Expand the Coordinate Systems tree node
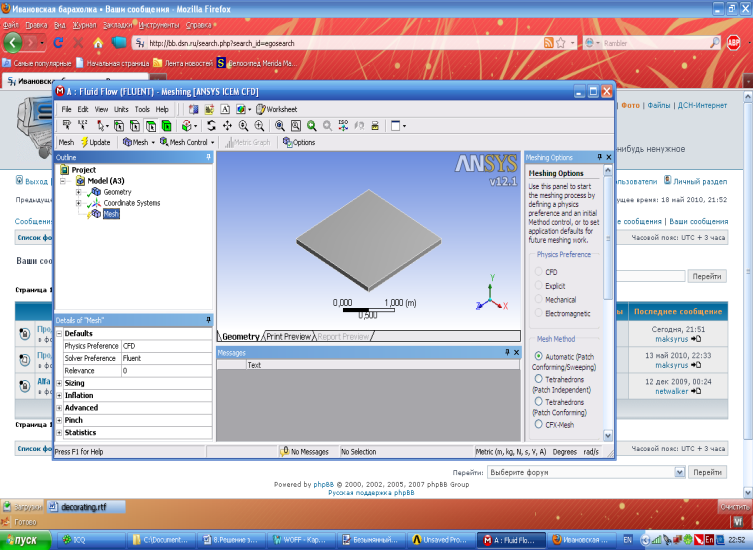753x550 pixels. (x=78, y=203)
